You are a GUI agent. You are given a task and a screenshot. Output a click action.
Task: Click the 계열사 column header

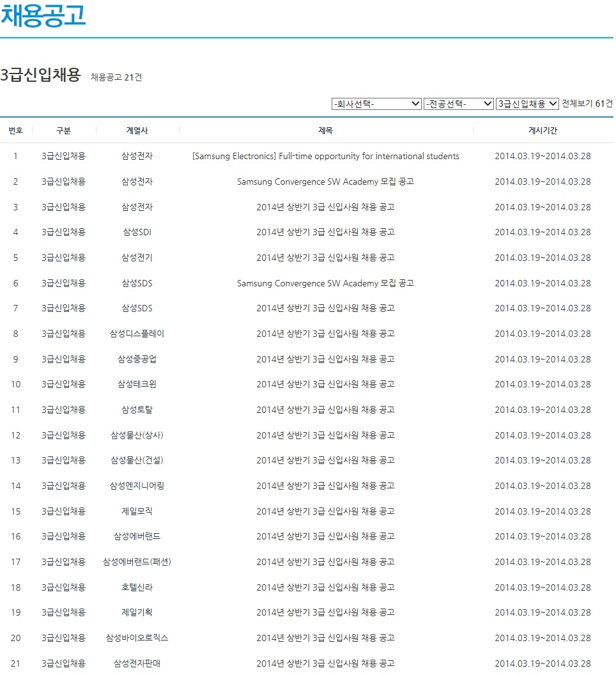coord(137,130)
